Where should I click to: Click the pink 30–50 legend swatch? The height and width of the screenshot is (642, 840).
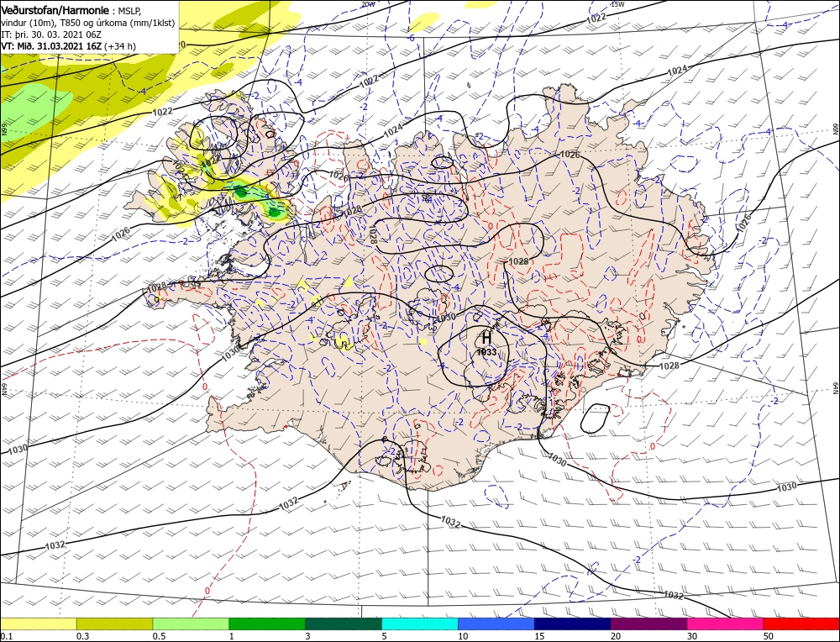tap(726, 624)
